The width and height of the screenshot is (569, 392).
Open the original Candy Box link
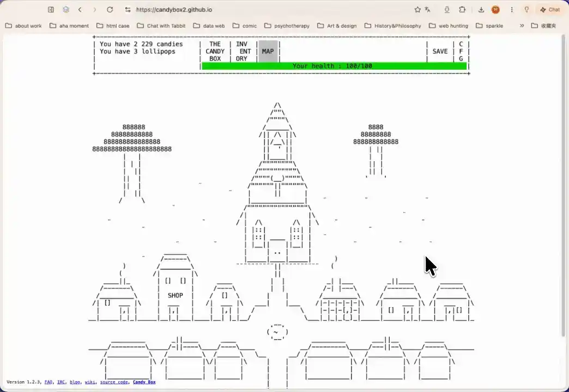pos(144,382)
